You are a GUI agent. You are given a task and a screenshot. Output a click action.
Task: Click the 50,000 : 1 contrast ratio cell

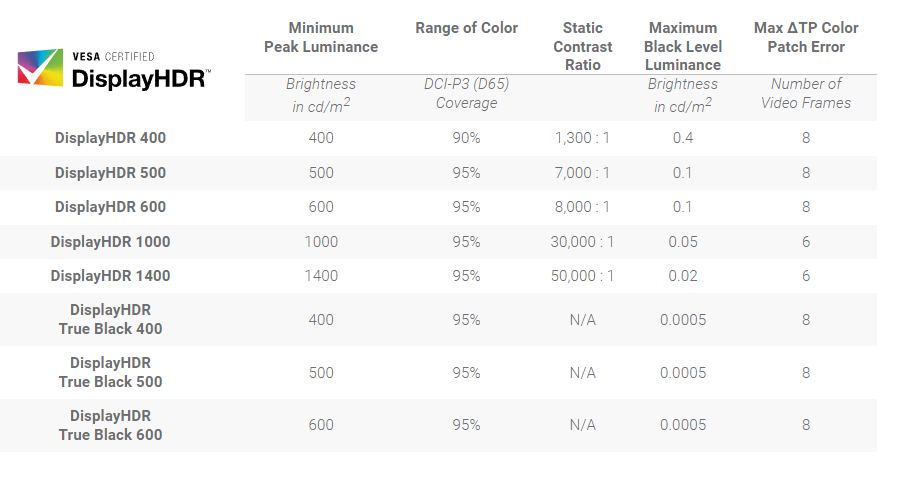coord(582,276)
